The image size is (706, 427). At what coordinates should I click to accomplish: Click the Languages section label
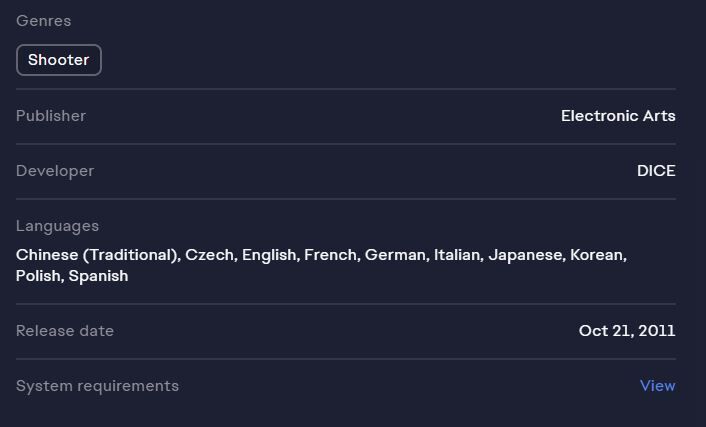pyautogui.click(x=57, y=226)
